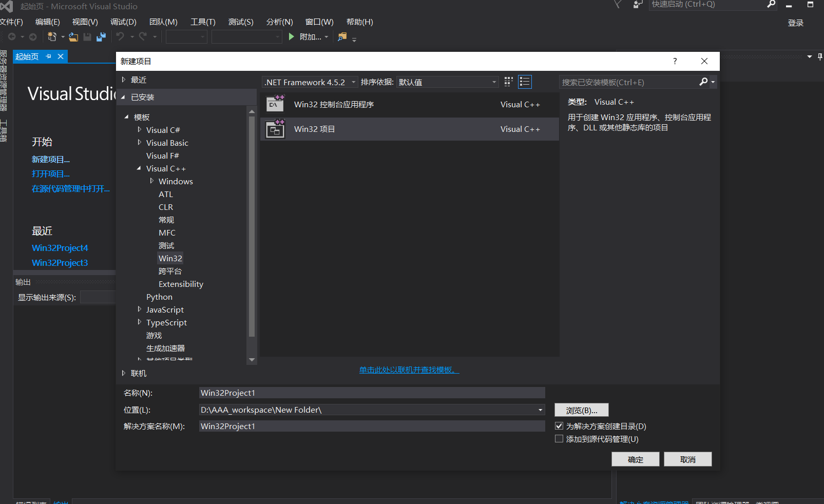Click the Sign in link
Viewport: 824px width, 504px height.
point(796,23)
